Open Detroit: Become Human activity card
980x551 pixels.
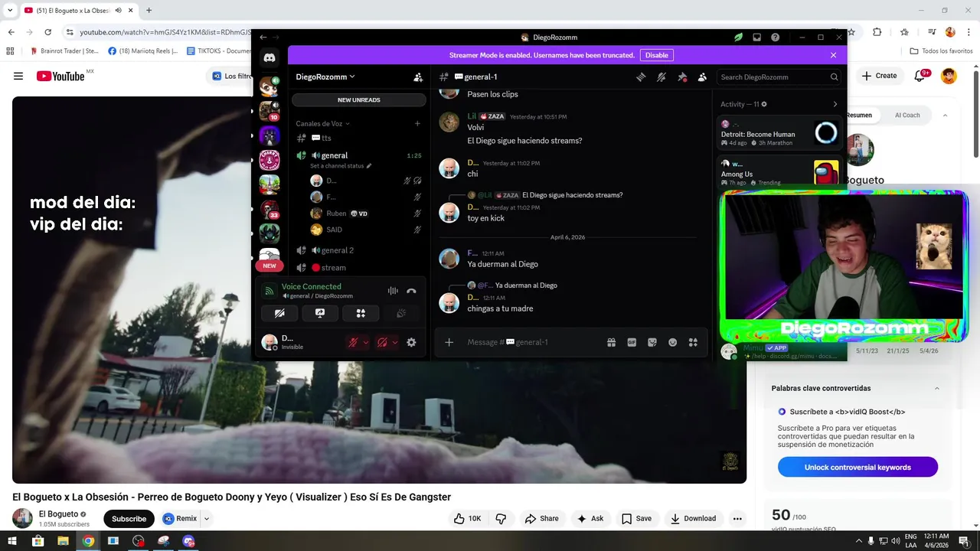click(x=780, y=133)
